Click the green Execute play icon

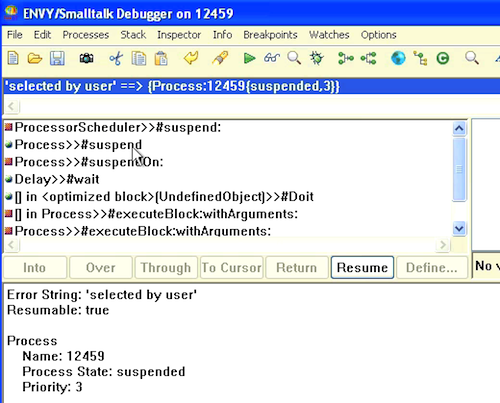[249, 58]
